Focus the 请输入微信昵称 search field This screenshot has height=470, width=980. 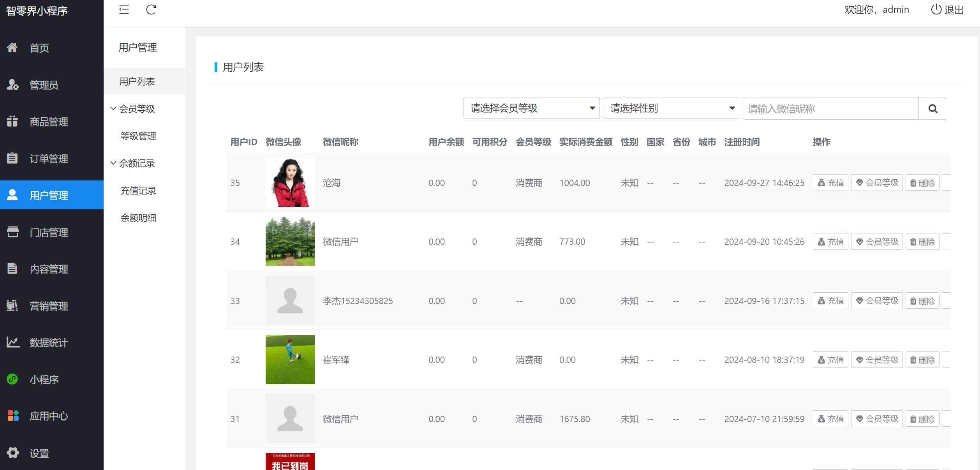[x=830, y=109]
